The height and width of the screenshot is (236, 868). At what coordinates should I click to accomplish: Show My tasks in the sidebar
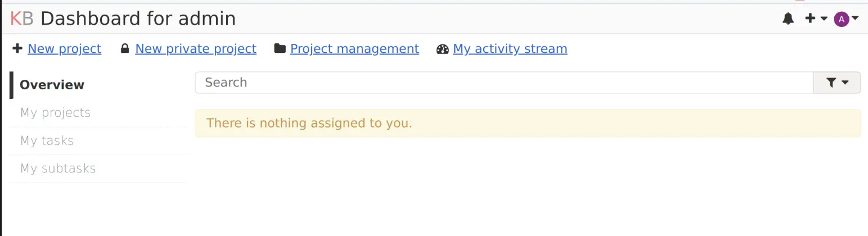47,140
